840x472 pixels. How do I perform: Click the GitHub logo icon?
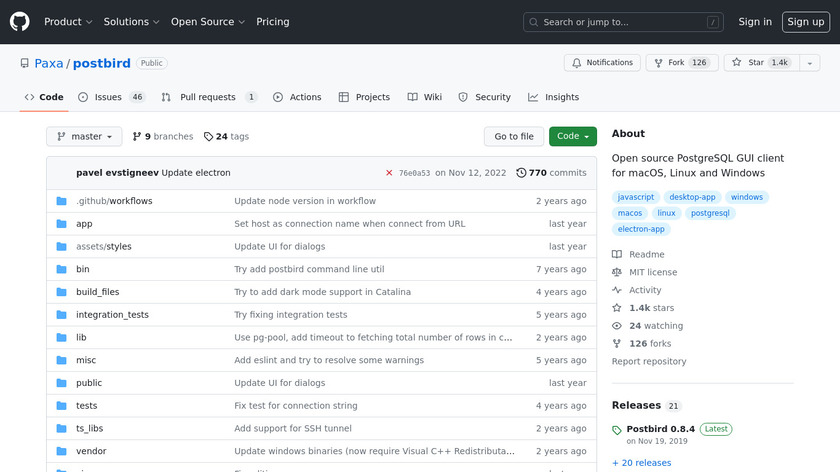click(x=20, y=22)
